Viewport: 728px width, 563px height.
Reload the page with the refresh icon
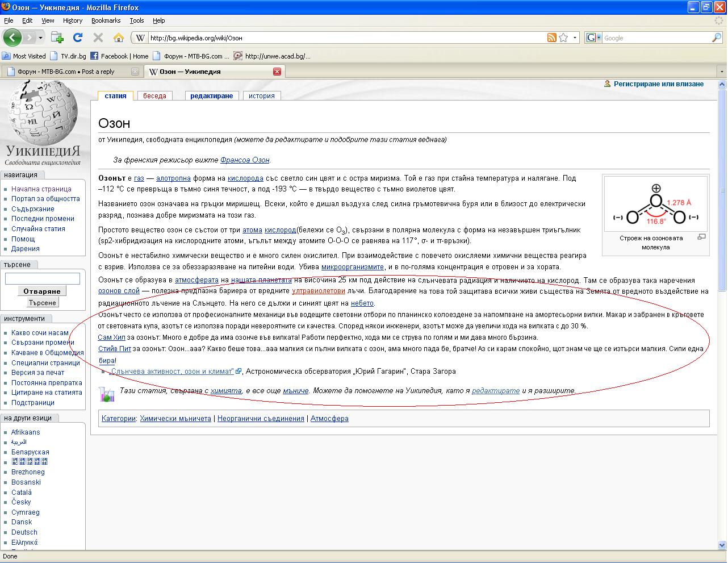click(x=78, y=38)
